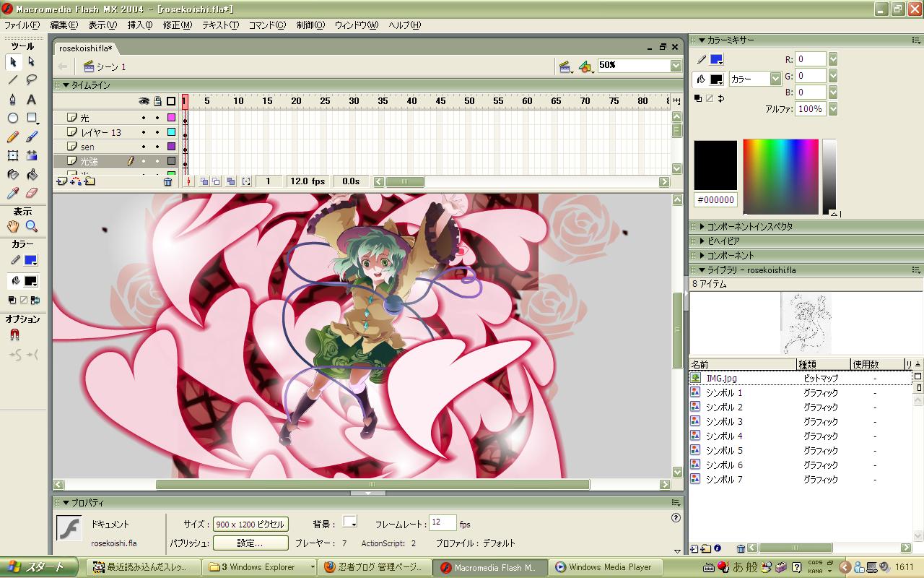Screen dimensions: 924x578
Task: Open the R value slider dropdown arrow
Action: (x=833, y=59)
